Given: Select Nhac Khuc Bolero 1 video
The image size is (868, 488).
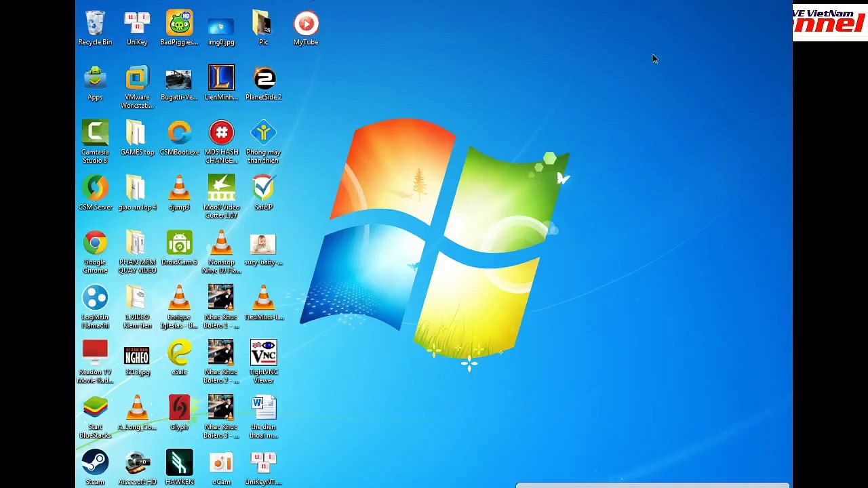Looking at the screenshot, I should (221, 306).
